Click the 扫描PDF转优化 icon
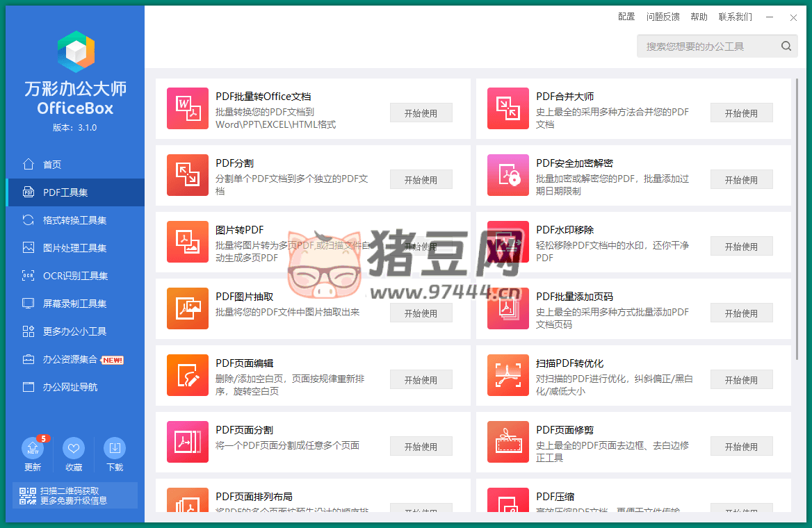 pos(508,375)
